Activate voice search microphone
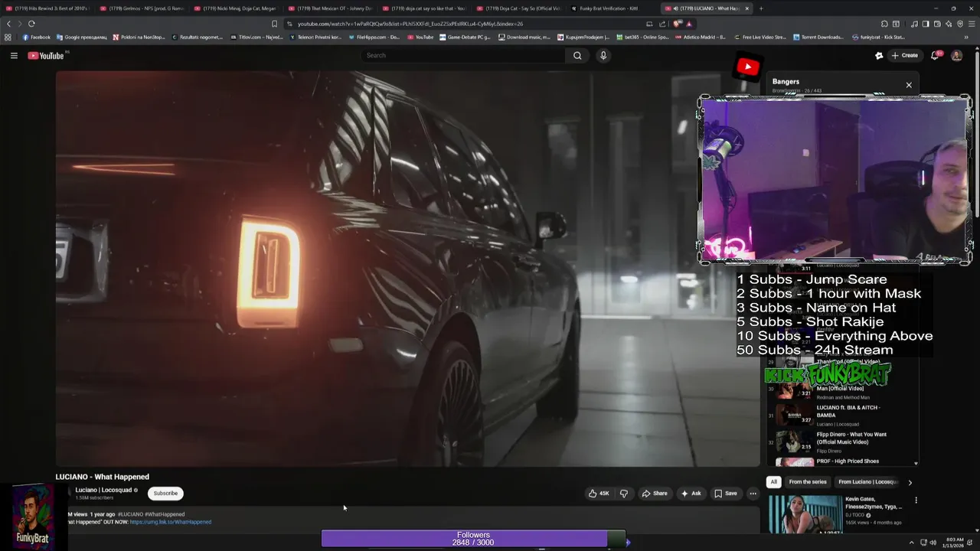 point(603,55)
